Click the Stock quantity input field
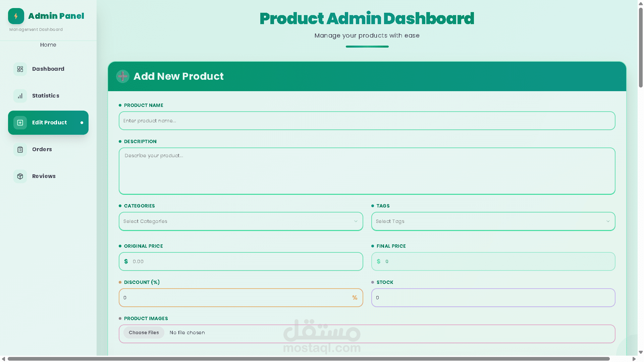Screen dimensions: 644x362 [x=493, y=298]
